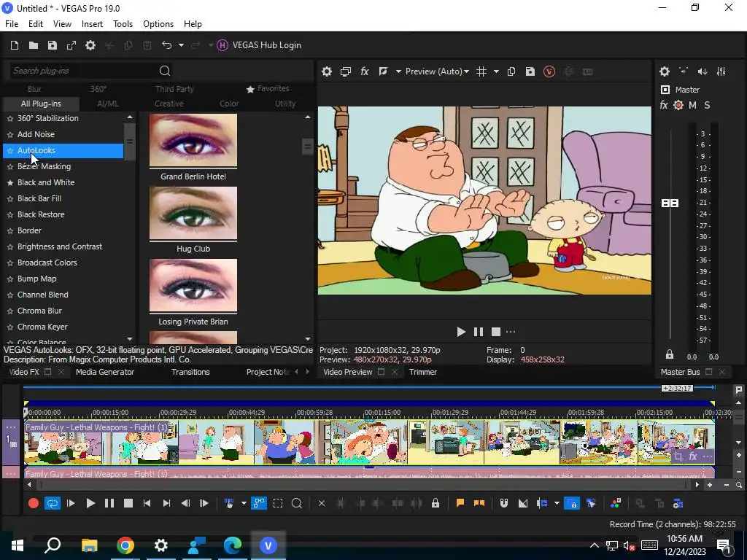Open the Insert menu
The width and height of the screenshot is (747, 560).
[92, 24]
